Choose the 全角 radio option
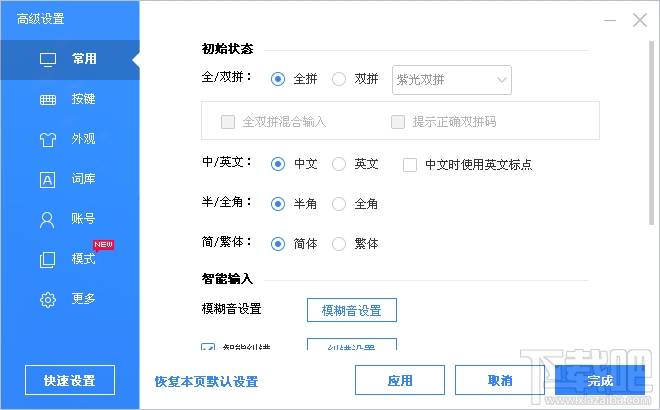The width and height of the screenshot is (660, 410). click(x=339, y=204)
